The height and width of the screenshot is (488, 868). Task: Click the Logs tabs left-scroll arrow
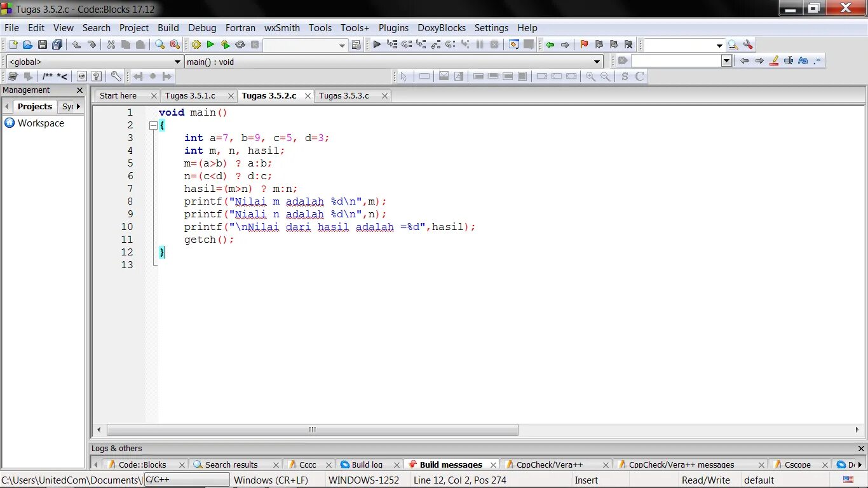tap(96, 464)
